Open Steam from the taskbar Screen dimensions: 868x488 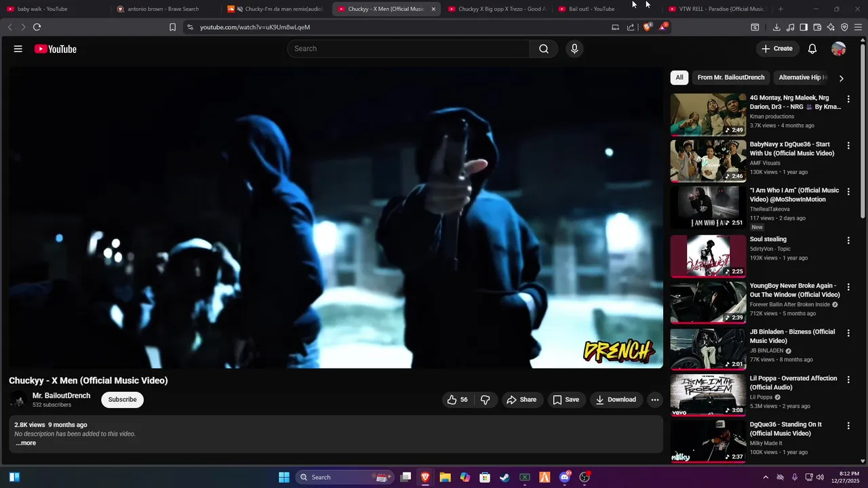(505, 477)
